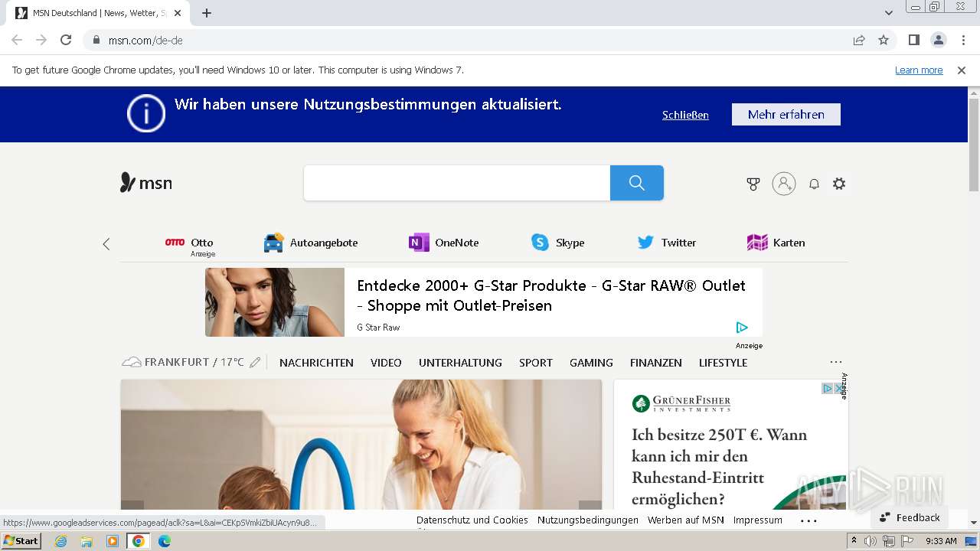Viewport: 980px width, 551px height.
Task: Open Chrome side panel icon
Action: tap(913, 40)
